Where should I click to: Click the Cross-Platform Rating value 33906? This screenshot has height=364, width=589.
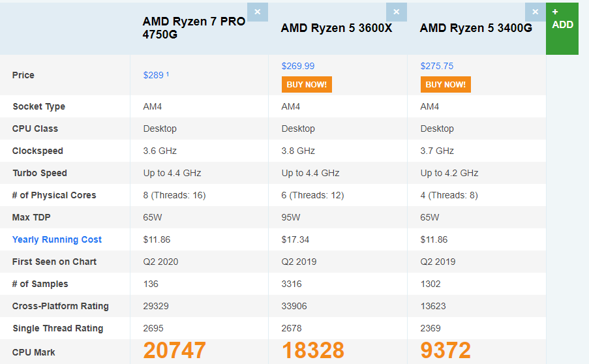pyautogui.click(x=294, y=306)
